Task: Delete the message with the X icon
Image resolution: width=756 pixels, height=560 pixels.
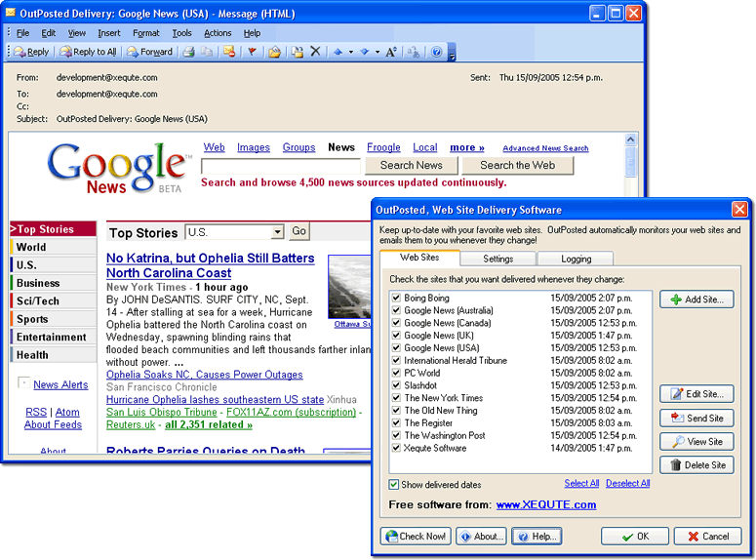Action: coord(315,51)
